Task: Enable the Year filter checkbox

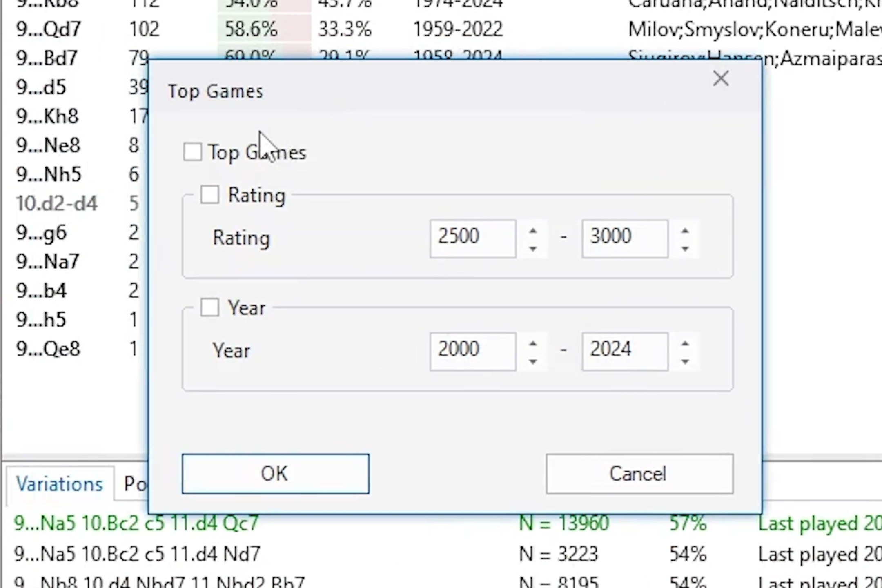Action: (209, 307)
